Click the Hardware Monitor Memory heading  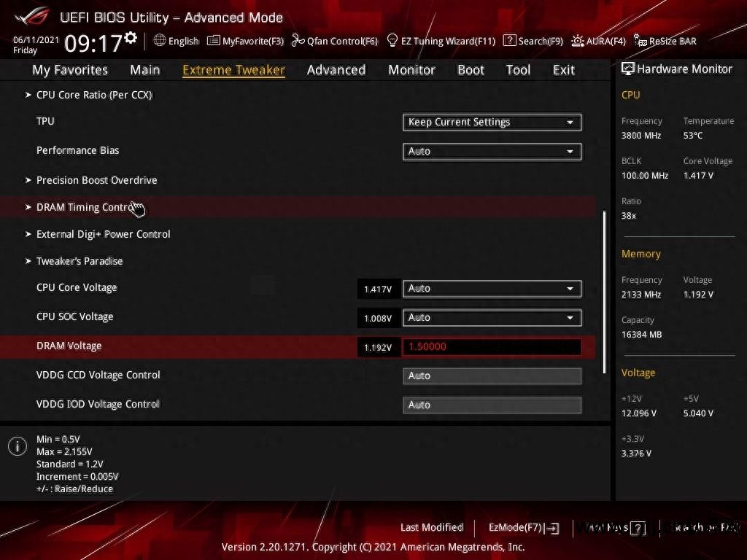(x=641, y=254)
